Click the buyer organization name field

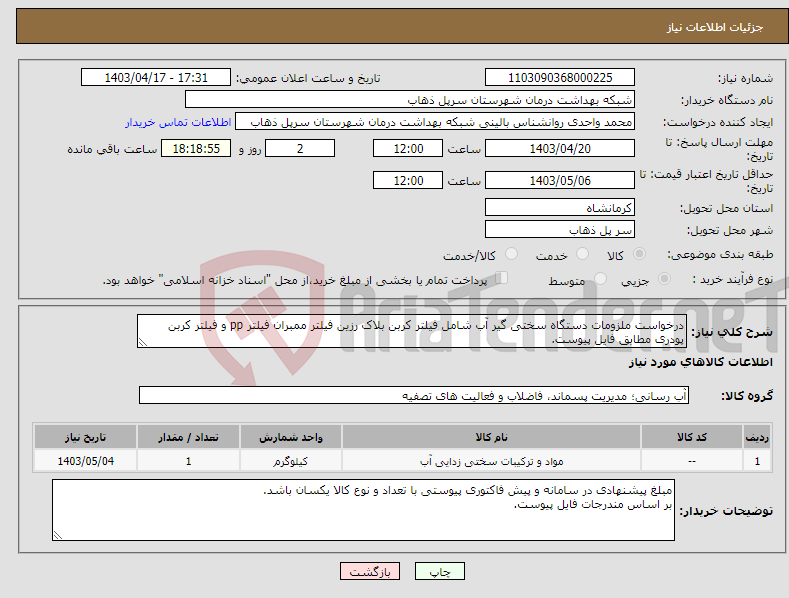410,100
